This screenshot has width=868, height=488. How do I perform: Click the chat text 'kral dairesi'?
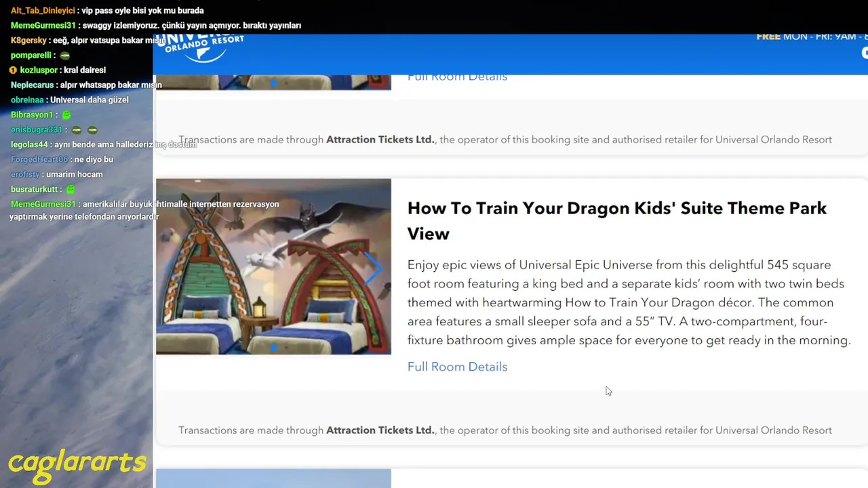(85, 70)
